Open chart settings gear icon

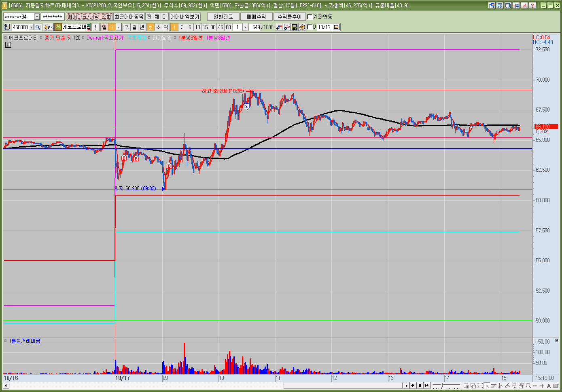[x=302, y=27]
